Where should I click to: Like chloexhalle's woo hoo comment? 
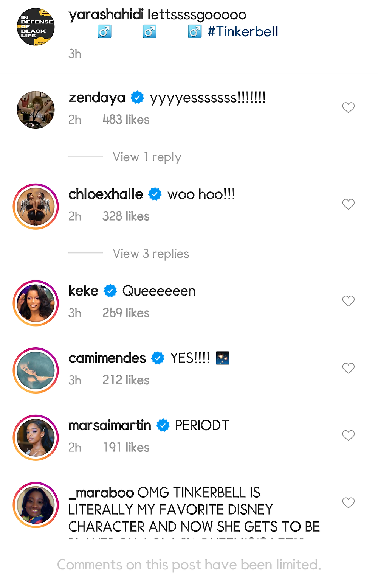pyautogui.click(x=348, y=204)
